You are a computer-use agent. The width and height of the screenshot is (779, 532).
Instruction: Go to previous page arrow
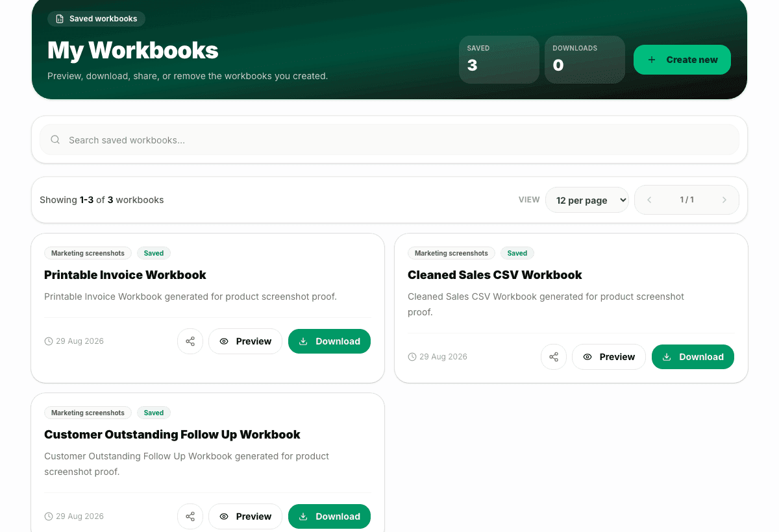pos(649,200)
